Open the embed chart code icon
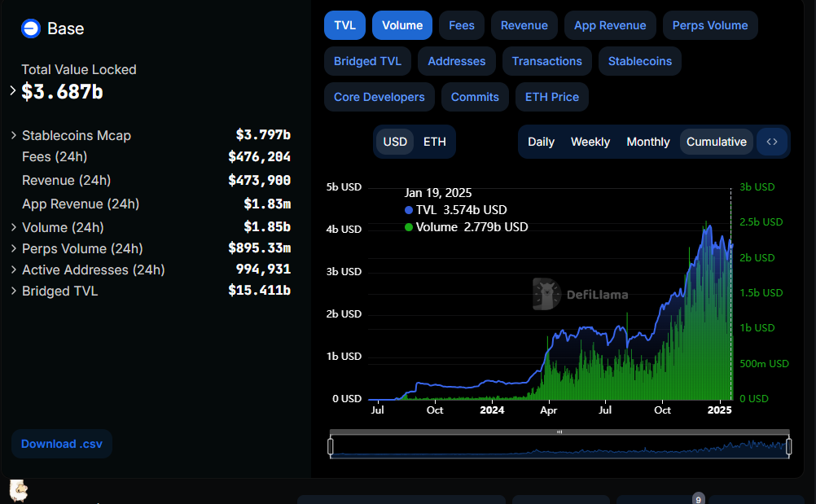The height and width of the screenshot is (504, 816). (x=772, y=142)
